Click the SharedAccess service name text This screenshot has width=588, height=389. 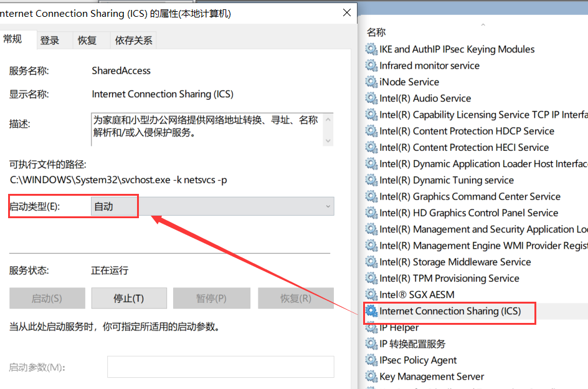point(121,70)
